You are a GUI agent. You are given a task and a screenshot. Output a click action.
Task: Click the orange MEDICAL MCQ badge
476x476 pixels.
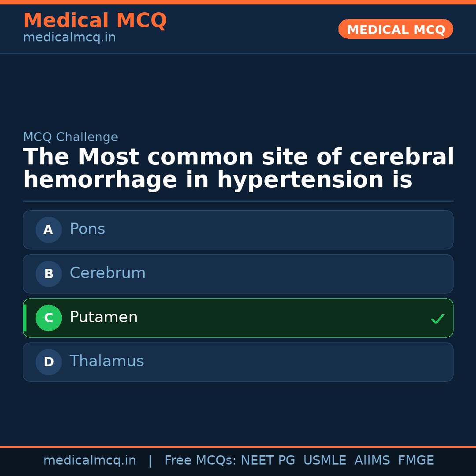395,29
